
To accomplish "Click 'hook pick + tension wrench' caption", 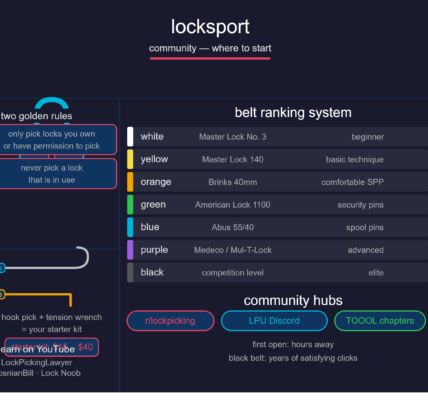I will (52, 317).
